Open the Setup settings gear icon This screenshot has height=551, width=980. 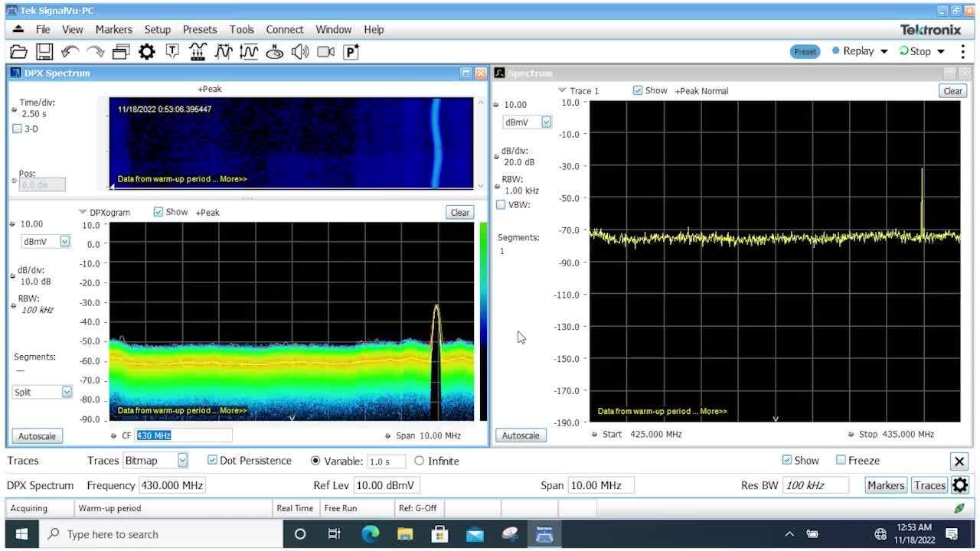145,51
